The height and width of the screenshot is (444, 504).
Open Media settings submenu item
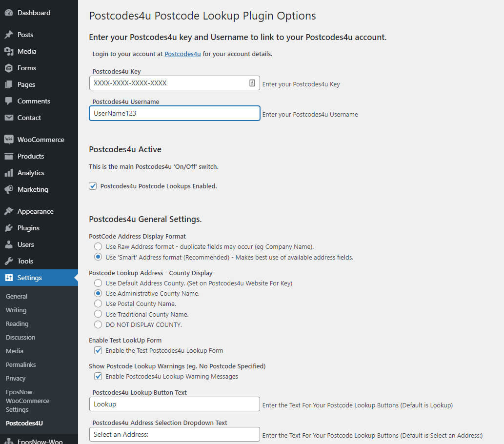tap(15, 351)
